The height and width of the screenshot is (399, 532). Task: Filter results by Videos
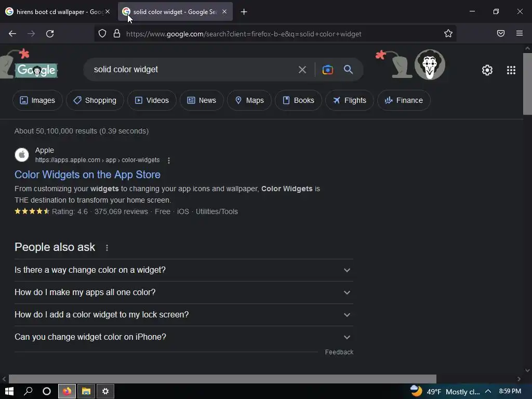152,100
